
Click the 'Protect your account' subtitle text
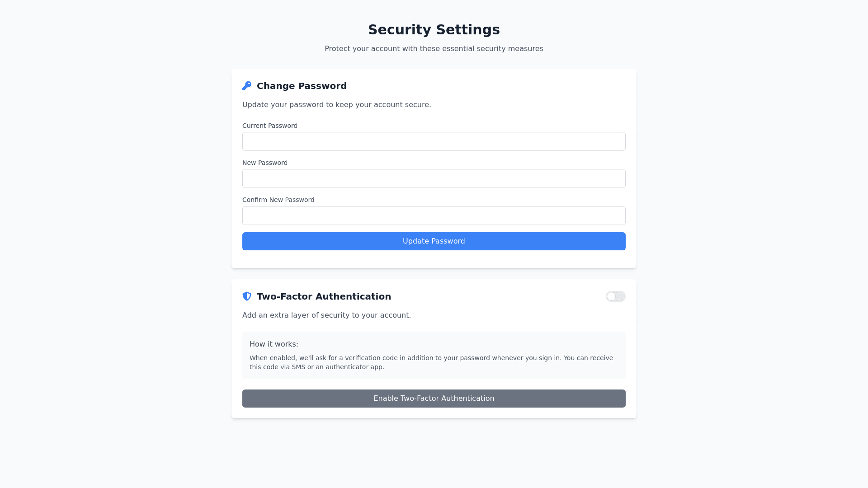click(x=434, y=49)
